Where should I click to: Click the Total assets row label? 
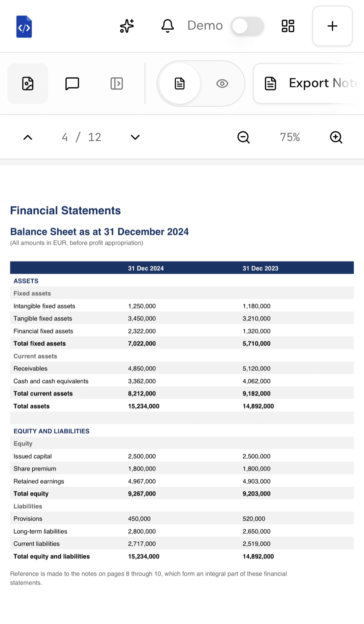31,406
